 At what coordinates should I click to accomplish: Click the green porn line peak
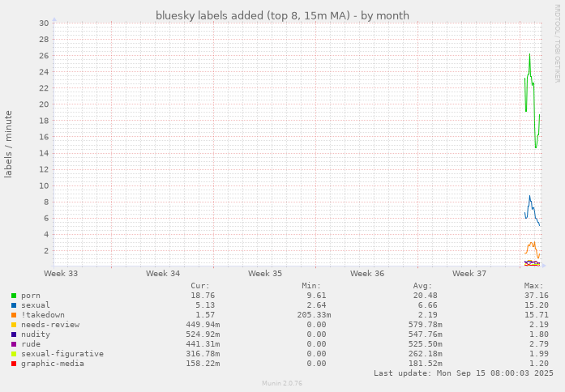529,55
